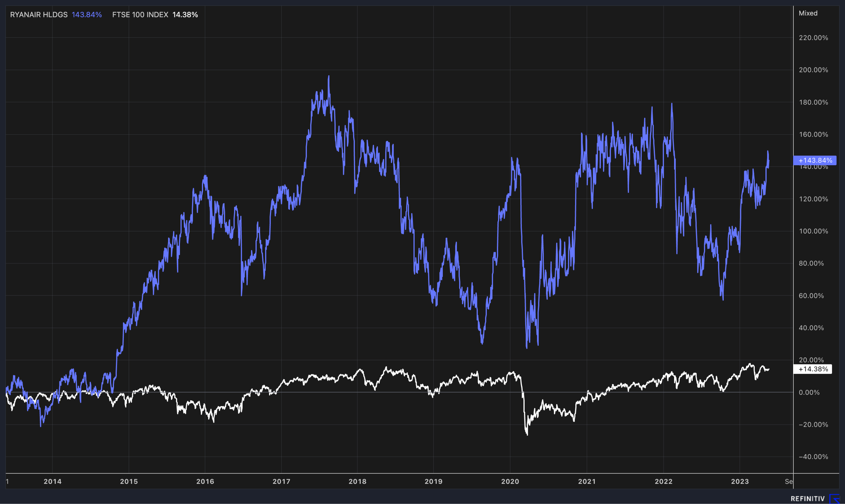Click the 2014 year label
The image size is (845, 504).
coord(53,481)
